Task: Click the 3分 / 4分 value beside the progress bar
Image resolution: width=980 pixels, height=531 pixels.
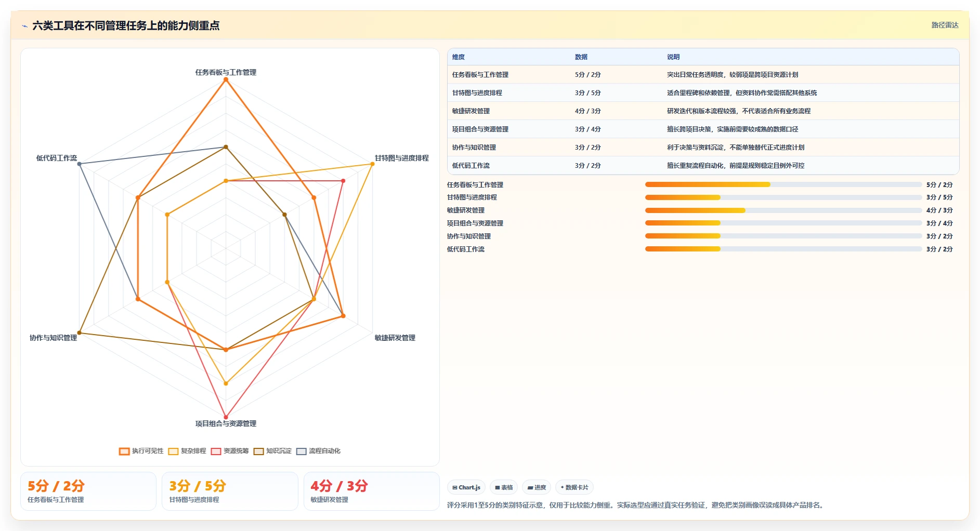Action: coord(939,223)
